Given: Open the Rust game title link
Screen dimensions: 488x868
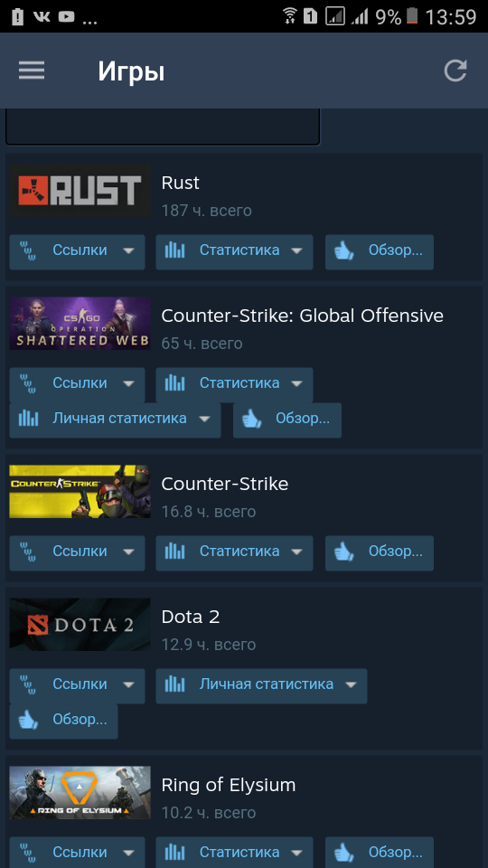Looking at the screenshot, I should (181, 183).
